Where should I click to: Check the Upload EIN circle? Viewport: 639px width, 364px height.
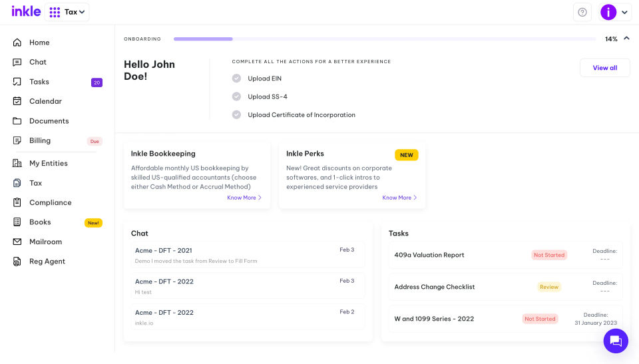[236, 79]
